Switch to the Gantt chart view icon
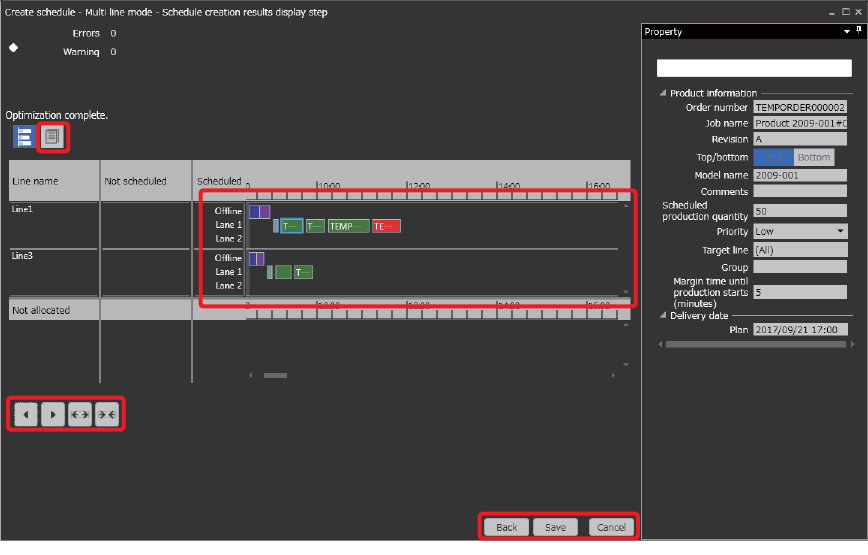The image size is (868, 555). [x=24, y=137]
